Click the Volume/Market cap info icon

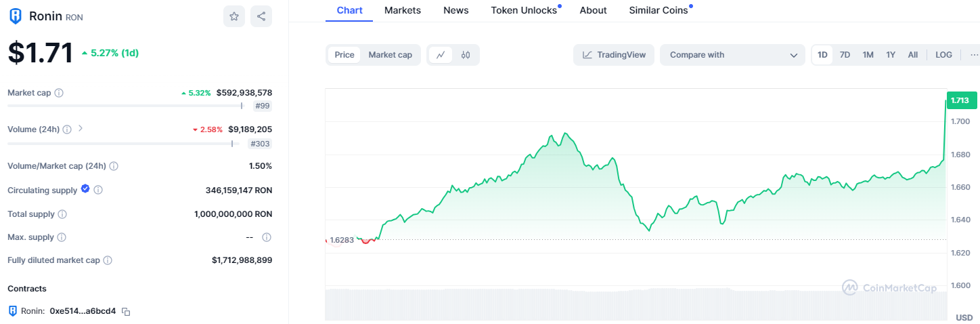(x=114, y=166)
